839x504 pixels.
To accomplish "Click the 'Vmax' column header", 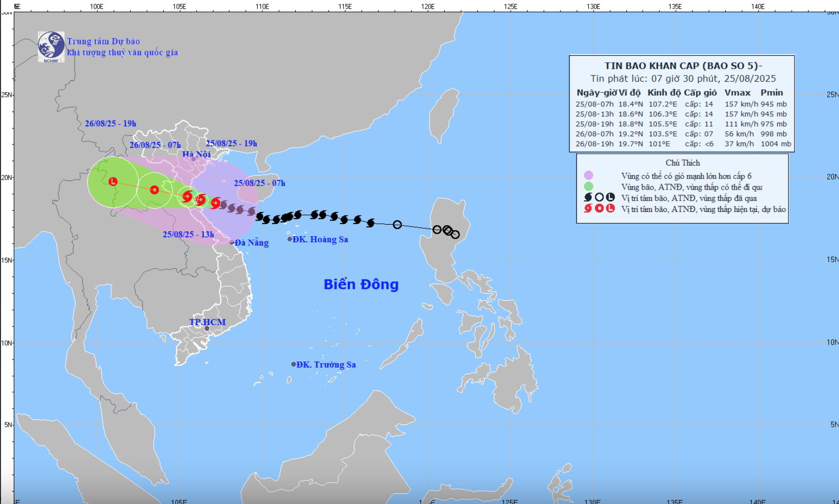I will (x=738, y=93).
